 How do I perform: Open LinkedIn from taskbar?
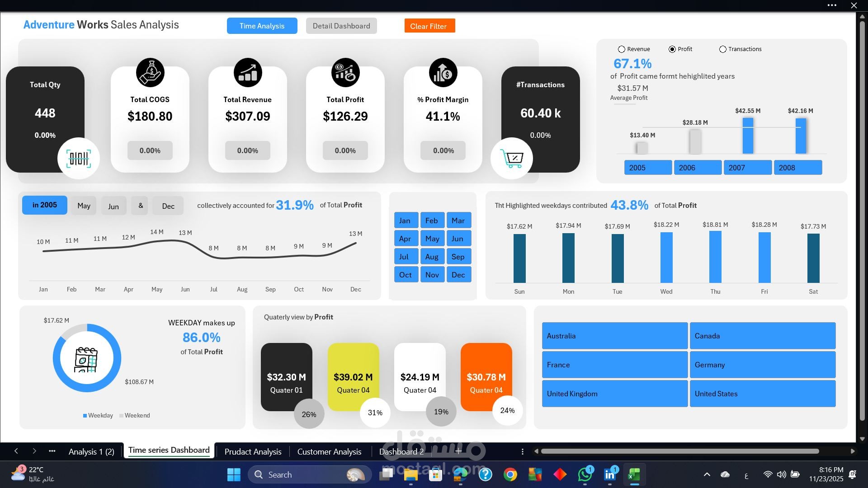pyautogui.click(x=610, y=475)
